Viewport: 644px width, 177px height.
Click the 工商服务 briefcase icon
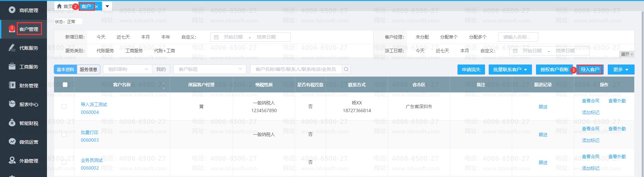tap(12, 67)
